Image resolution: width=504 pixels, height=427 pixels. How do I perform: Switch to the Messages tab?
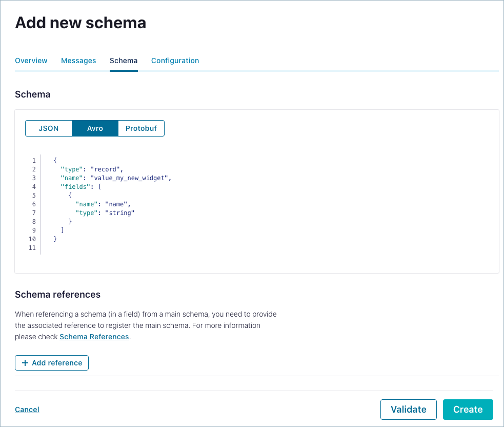[x=78, y=61]
